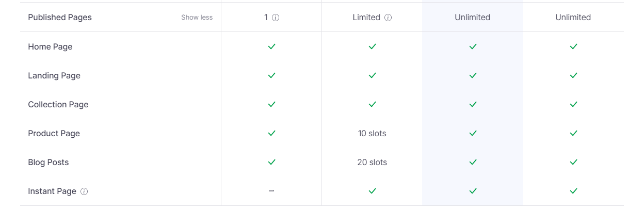Screen dimensions: 644x210
Task: Click Unlimited in the highlighted plan column
Action: pos(473,18)
